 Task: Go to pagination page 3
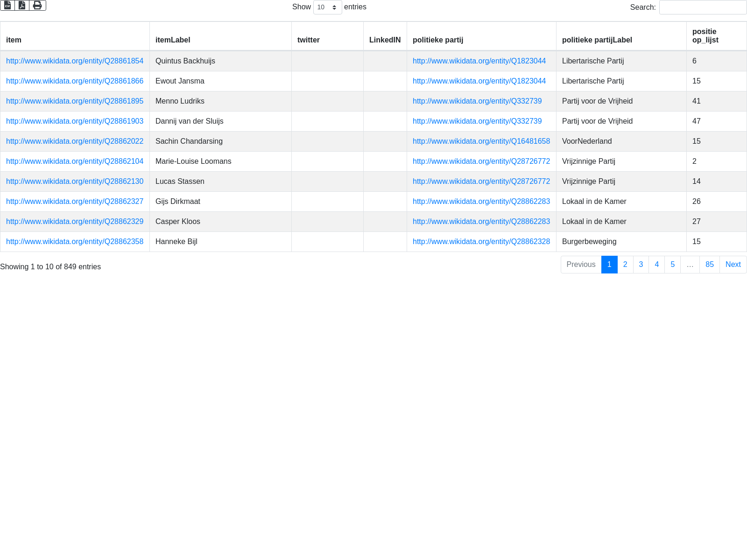tap(641, 265)
